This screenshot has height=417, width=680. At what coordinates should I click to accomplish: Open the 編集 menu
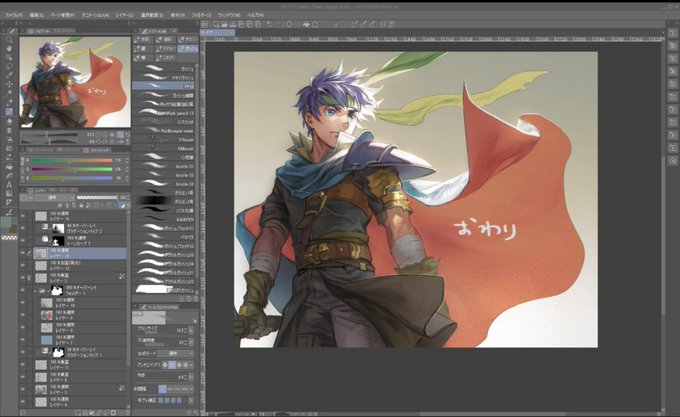37,15
